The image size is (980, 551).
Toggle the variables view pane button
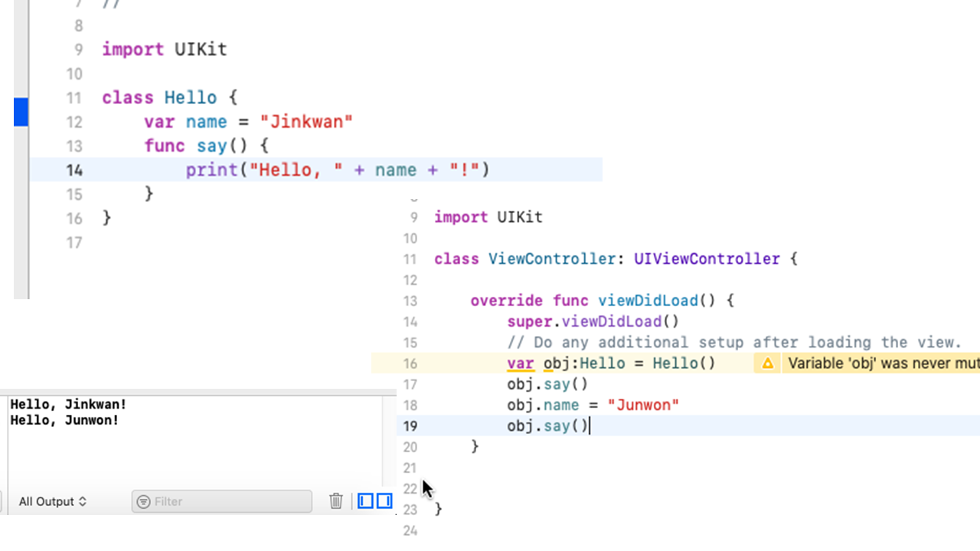coord(366,501)
